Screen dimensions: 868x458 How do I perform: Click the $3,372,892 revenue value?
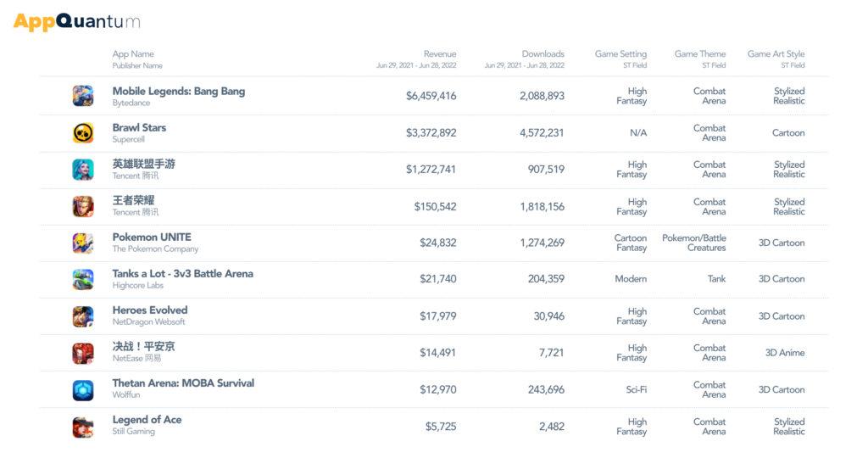(431, 133)
